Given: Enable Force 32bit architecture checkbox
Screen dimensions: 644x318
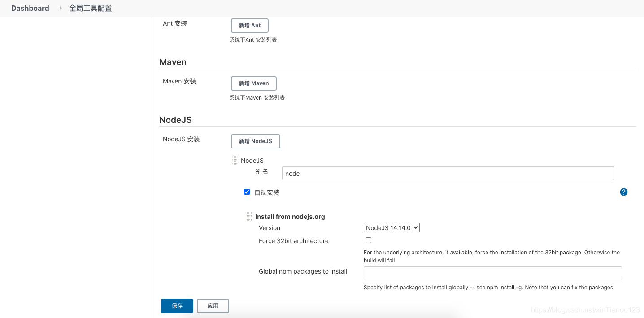Looking at the screenshot, I should click(368, 240).
